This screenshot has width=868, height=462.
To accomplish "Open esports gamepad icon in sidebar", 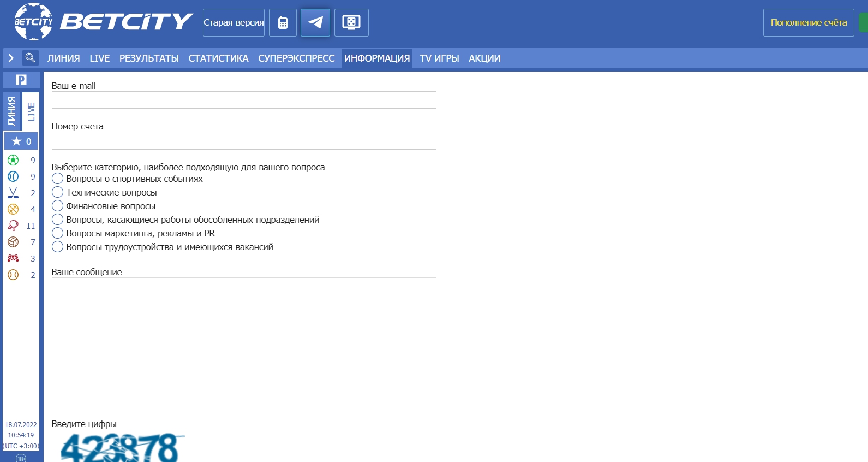I will [13, 258].
